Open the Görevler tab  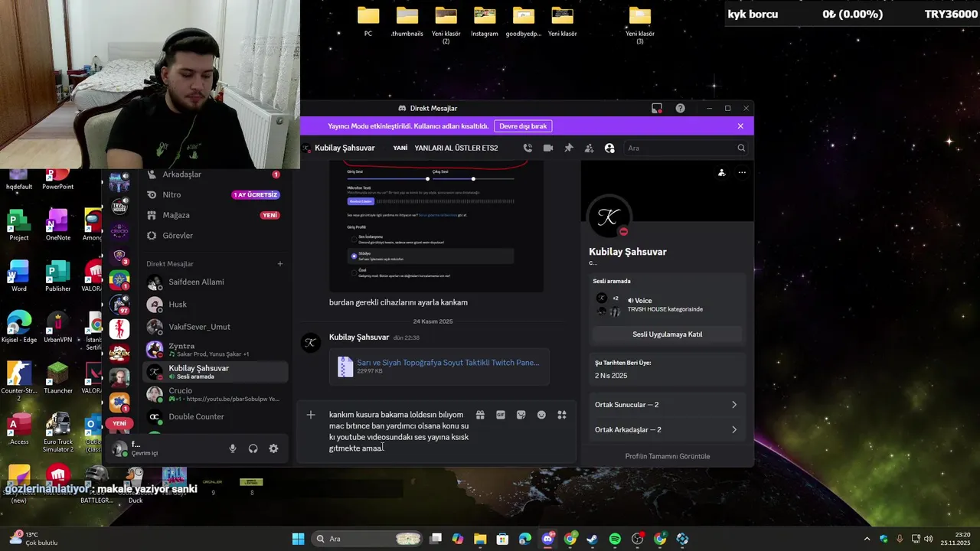click(x=214, y=236)
